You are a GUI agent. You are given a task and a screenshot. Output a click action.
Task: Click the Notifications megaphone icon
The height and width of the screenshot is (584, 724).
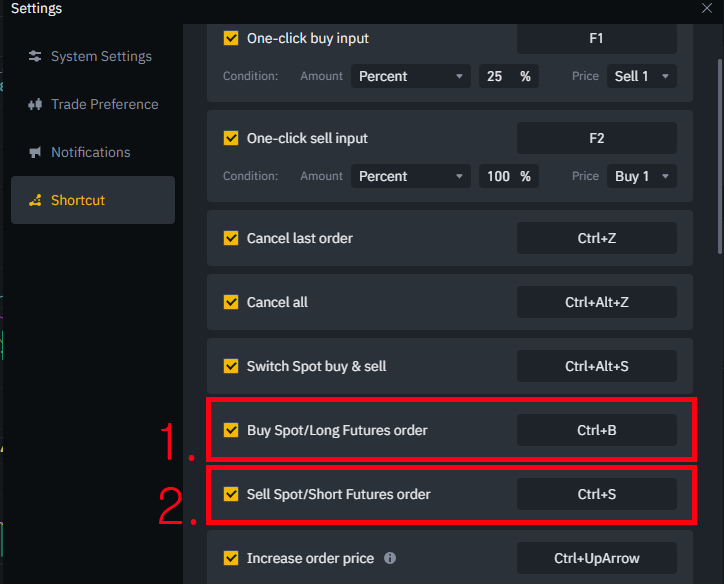click(35, 152)
